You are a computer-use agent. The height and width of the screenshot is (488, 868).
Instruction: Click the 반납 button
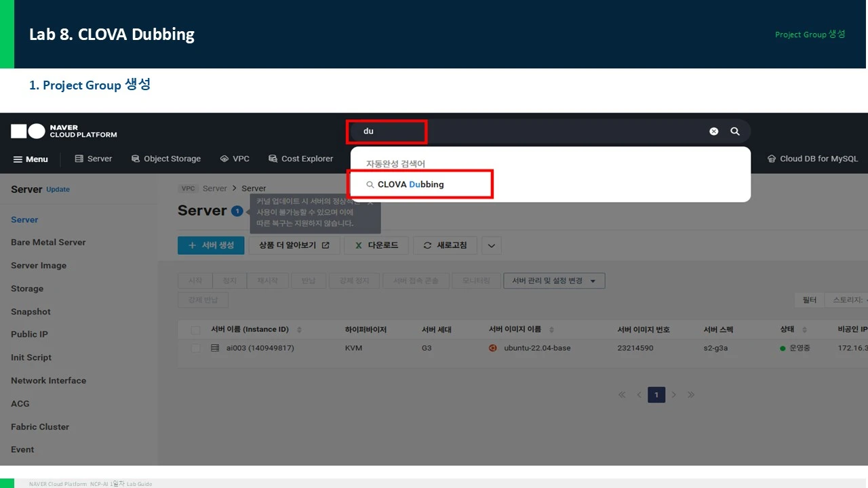click(x=308, y=281)
